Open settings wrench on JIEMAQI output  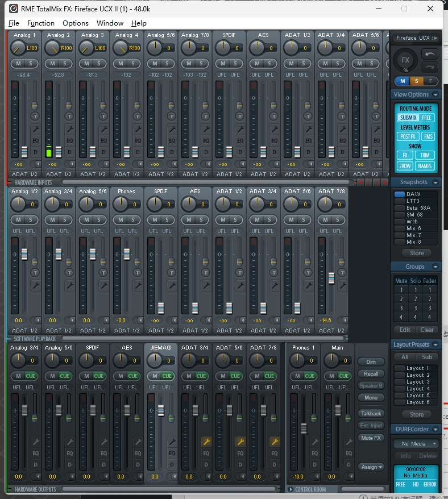coord(172,442)
